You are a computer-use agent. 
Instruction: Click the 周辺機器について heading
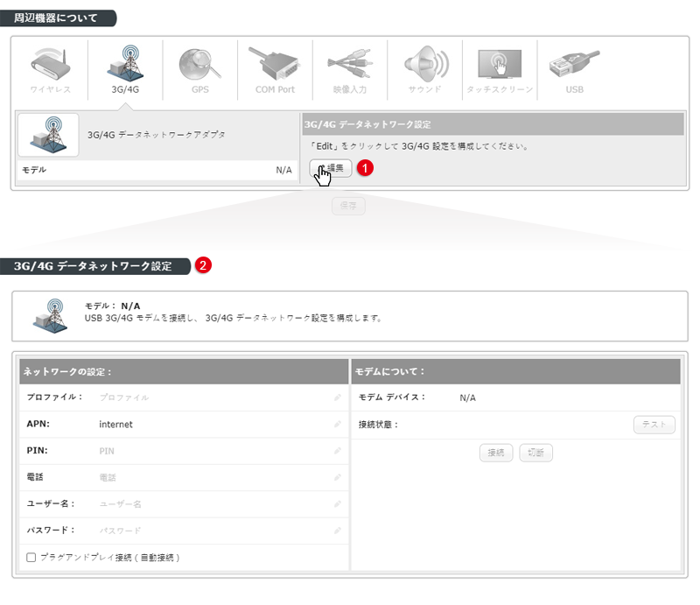[56, 18]
